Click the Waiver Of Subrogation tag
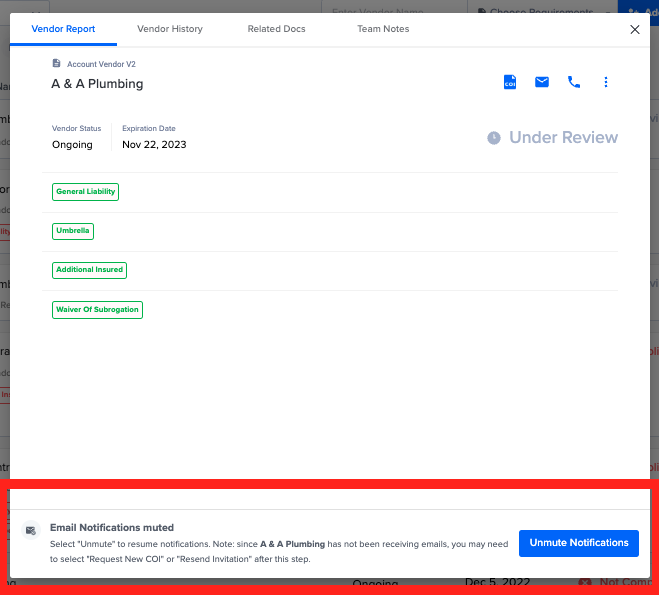Viewport: 659px width, 595px height. click(98, 310)
